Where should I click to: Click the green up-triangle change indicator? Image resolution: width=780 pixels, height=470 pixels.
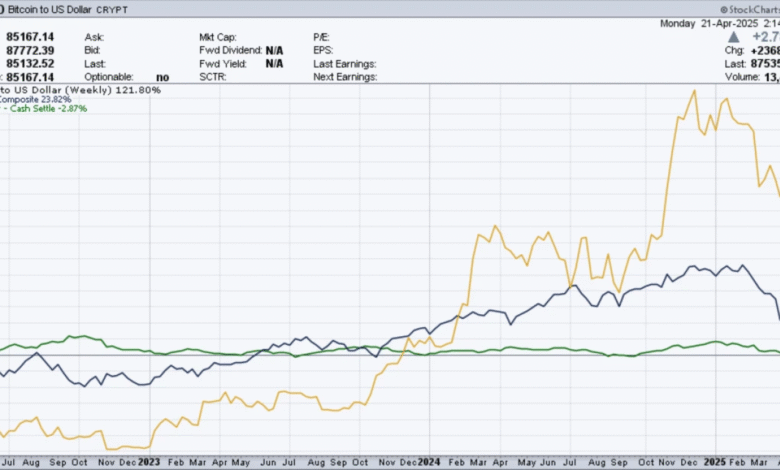point(733,37)
